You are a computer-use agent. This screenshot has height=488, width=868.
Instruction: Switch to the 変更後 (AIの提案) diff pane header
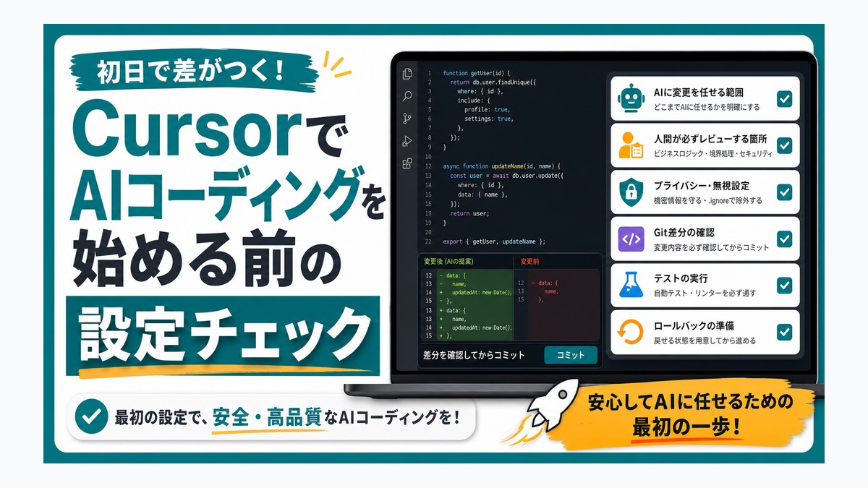pos(449,261)
